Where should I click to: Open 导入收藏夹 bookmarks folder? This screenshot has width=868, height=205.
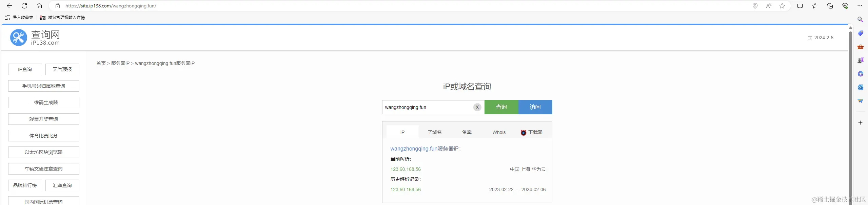[x=19, y=18]
